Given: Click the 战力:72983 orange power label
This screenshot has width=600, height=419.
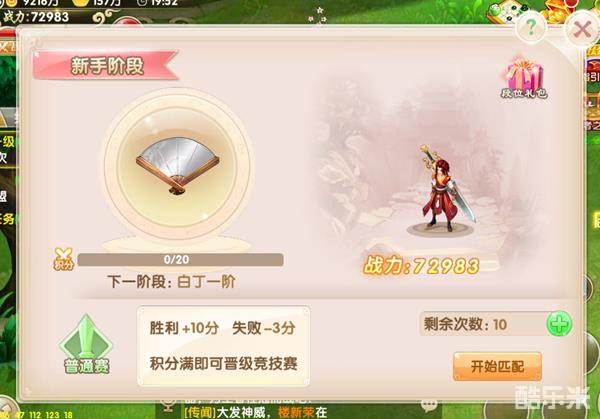Looking at the screenshot, I should coord(421,266).
